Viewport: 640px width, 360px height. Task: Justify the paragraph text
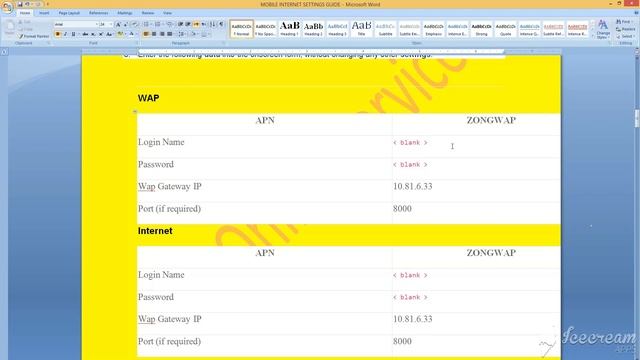[x=170, y=34]
